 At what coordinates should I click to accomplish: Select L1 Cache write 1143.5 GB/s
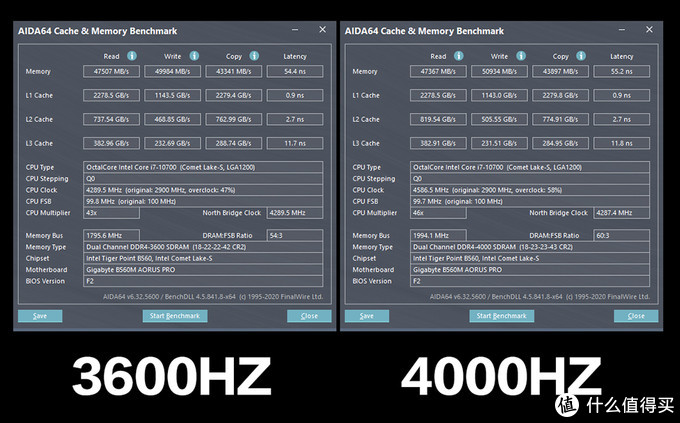tap(173, 95)
